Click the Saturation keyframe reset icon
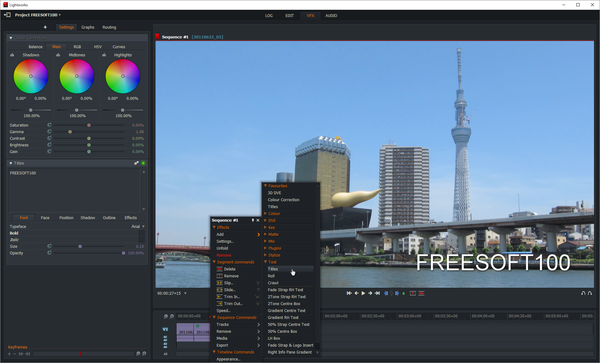 click(49, 125)
